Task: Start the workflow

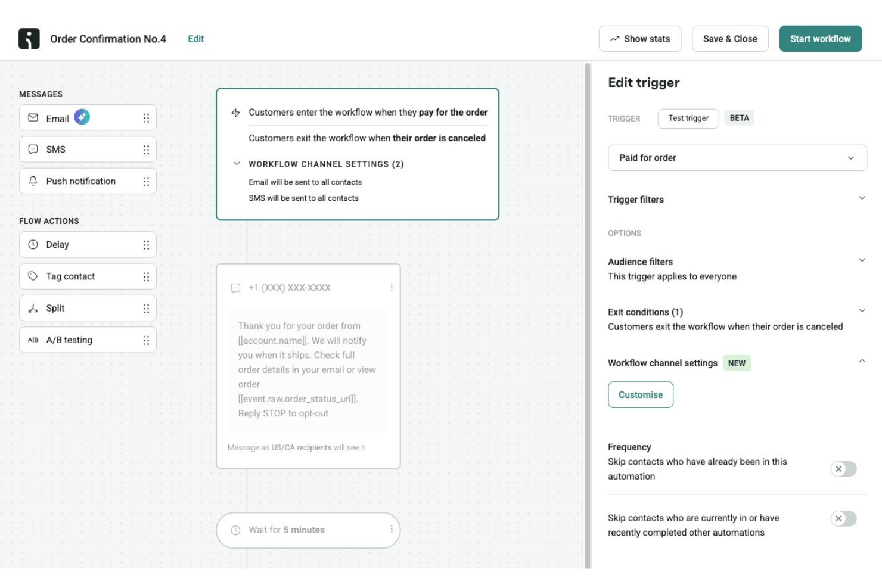Action: [821, 39]
